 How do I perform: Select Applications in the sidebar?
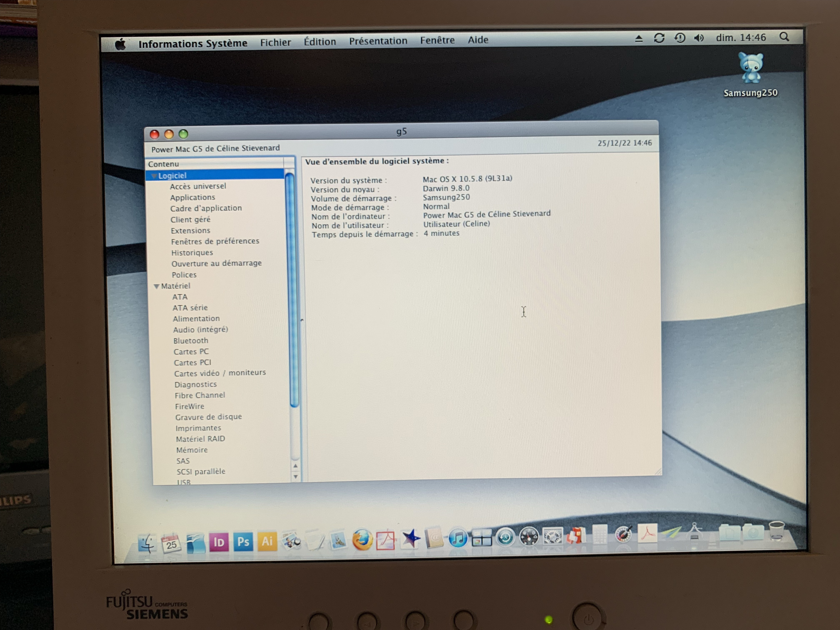tap(192, 197)
